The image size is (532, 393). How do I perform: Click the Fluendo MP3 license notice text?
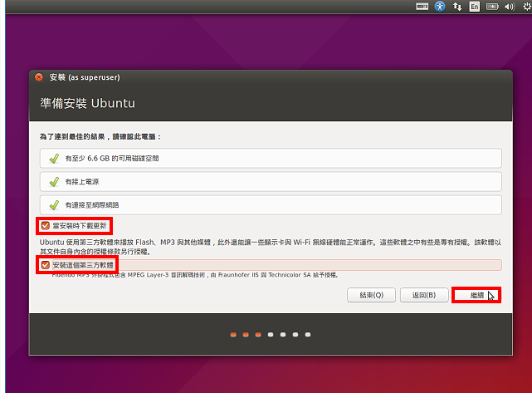point(195,275)
